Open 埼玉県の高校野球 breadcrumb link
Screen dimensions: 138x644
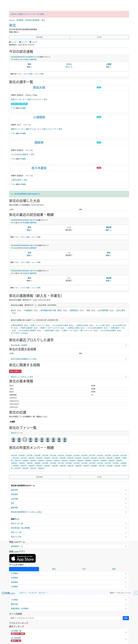[33, 20]
